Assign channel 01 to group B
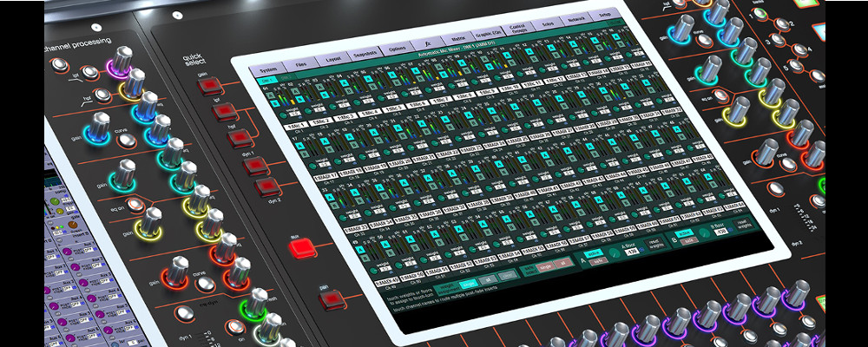 (x=275, y=103)
